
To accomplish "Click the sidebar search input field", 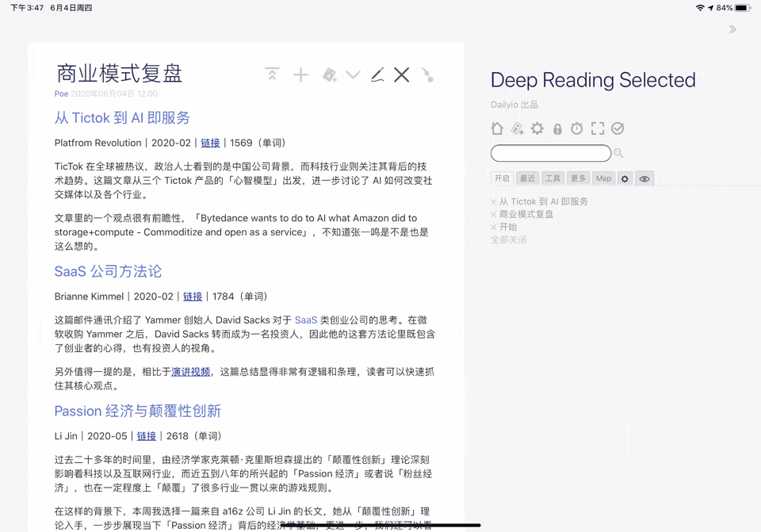I will pyautogui.click(x=551, y=153).
